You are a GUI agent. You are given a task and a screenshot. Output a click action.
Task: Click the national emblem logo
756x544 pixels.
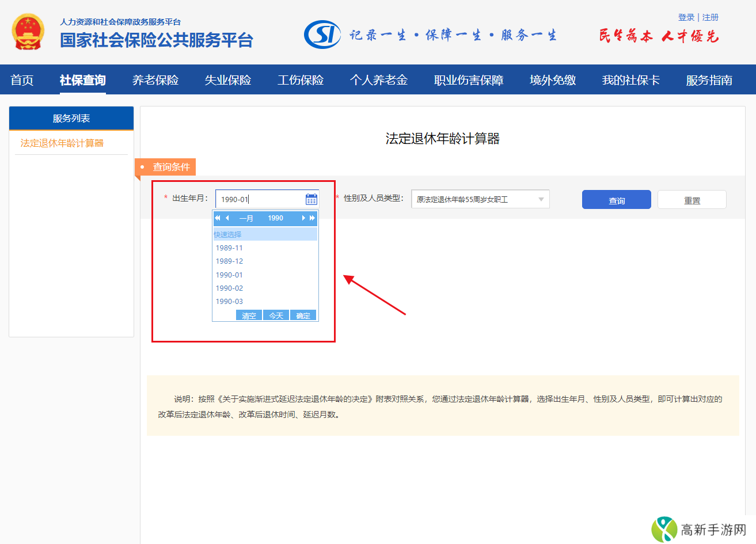28,32
